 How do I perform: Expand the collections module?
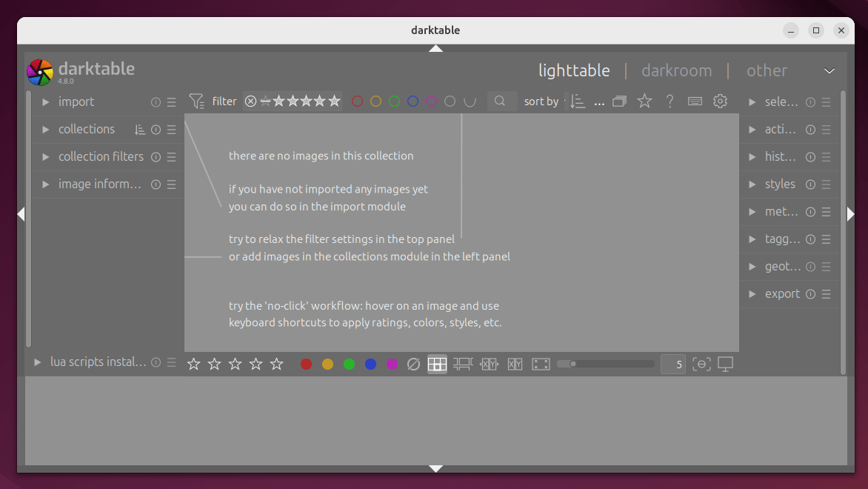[87, 129]
